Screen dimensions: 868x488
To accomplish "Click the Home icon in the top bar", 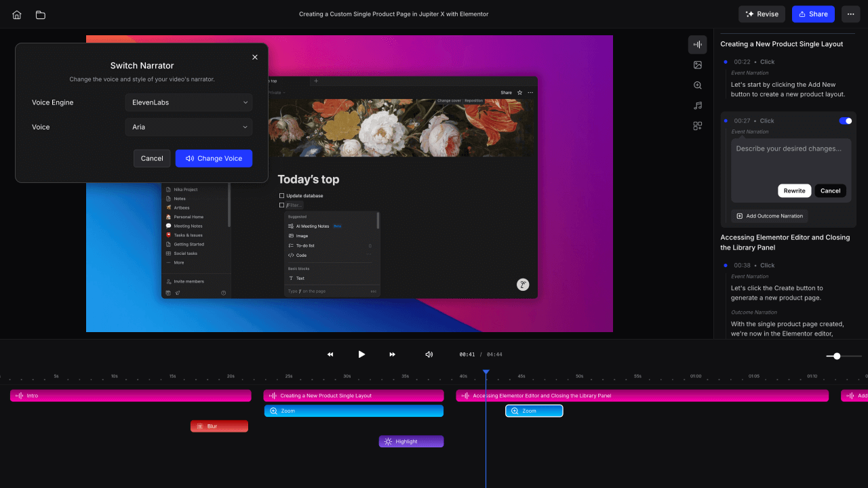I will coord(16,14).
